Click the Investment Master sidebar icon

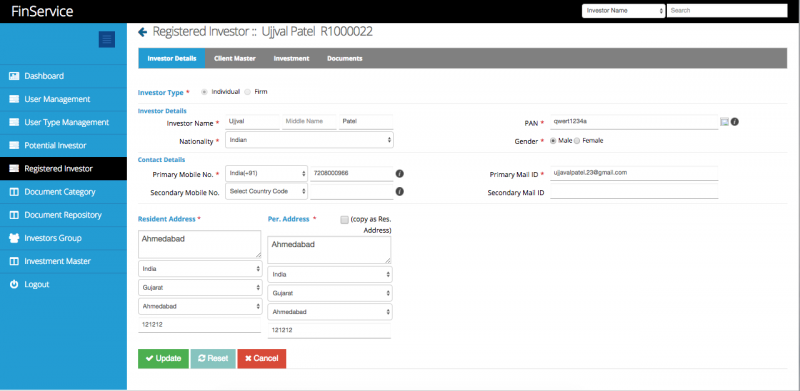[14, 261]
